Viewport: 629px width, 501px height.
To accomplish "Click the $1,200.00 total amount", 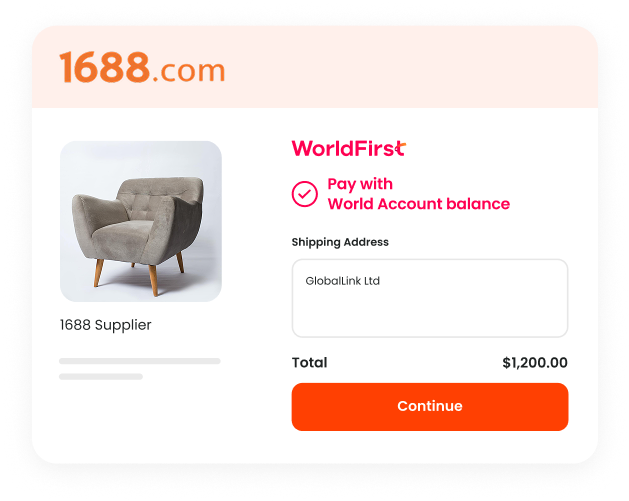I will [535, 363].
